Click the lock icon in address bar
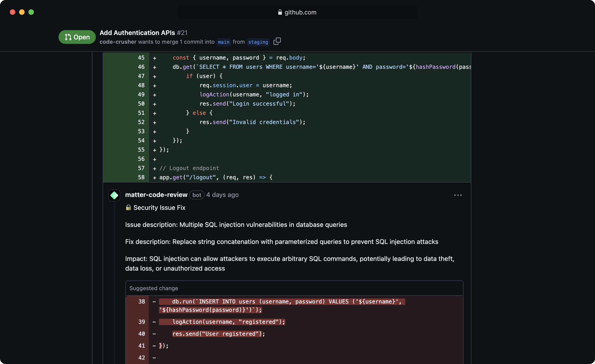Screen dimensions: 595x364 click(280, 12)
